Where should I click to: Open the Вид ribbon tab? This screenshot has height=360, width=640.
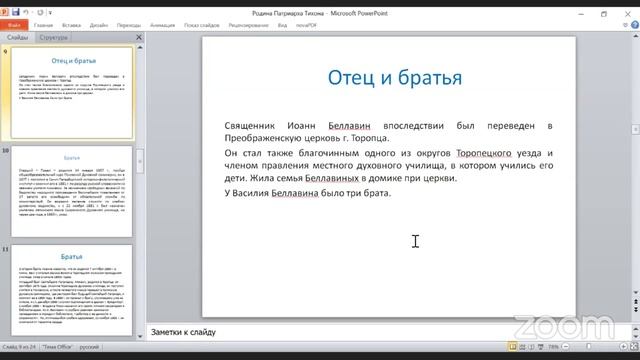pyautogui.click(x=282, y=25)
